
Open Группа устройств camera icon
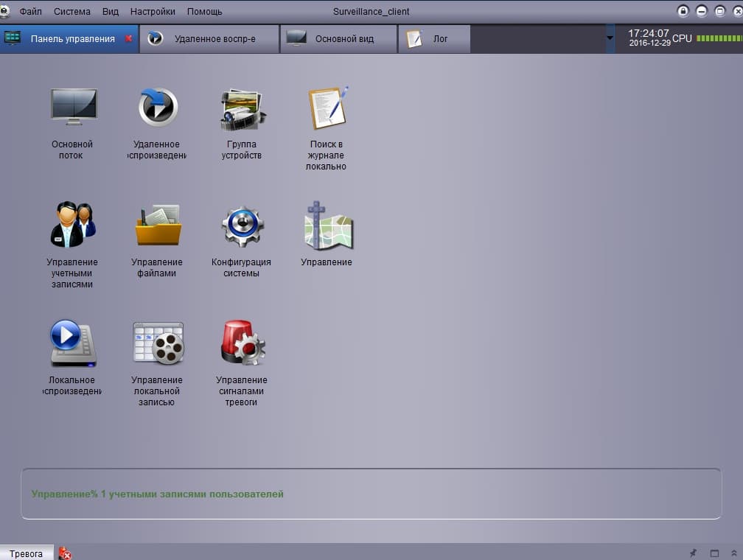243,110
